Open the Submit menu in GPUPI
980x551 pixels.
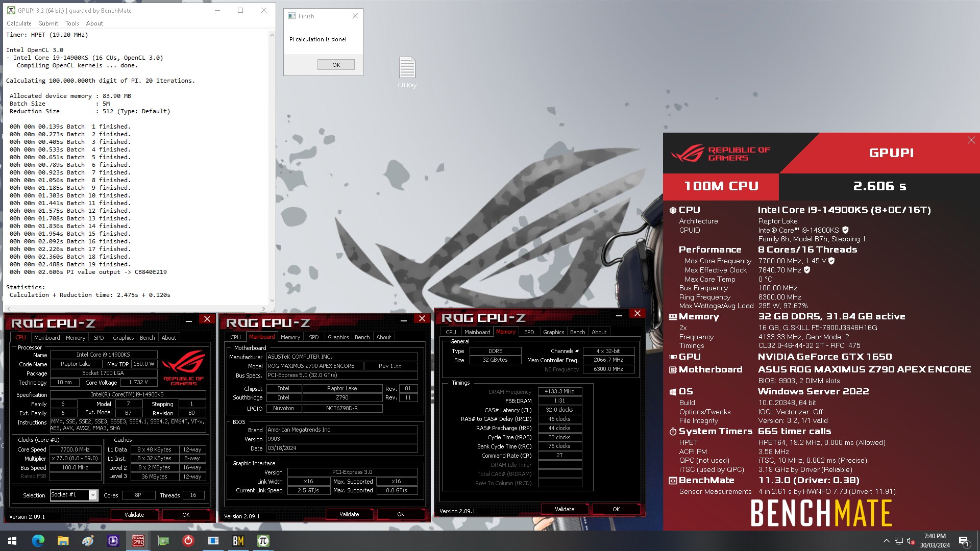48,23
